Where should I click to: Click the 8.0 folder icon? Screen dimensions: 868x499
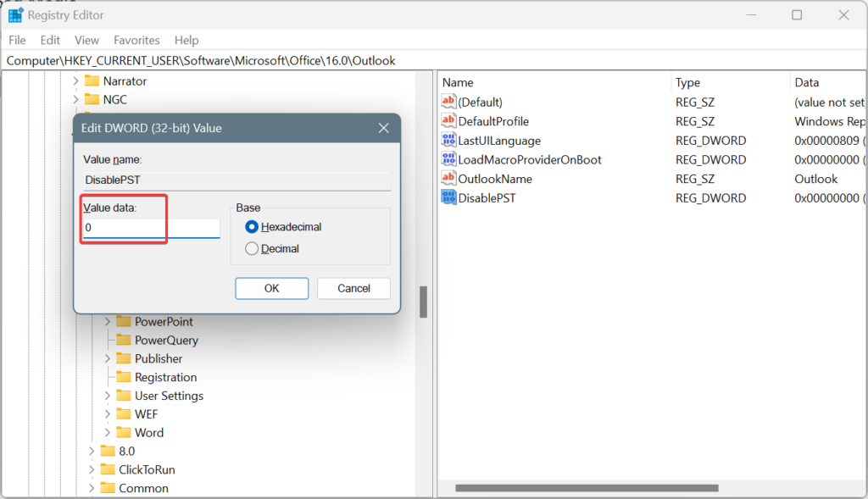[108, 451]
